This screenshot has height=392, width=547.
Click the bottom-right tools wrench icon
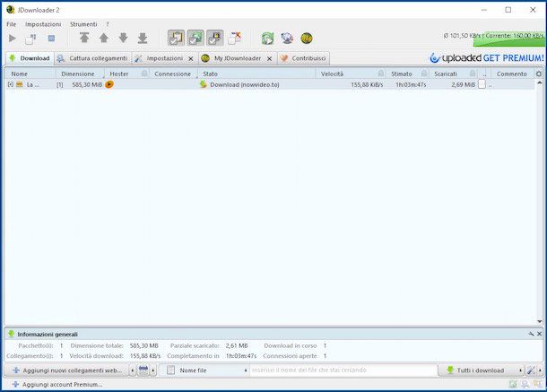531,370
